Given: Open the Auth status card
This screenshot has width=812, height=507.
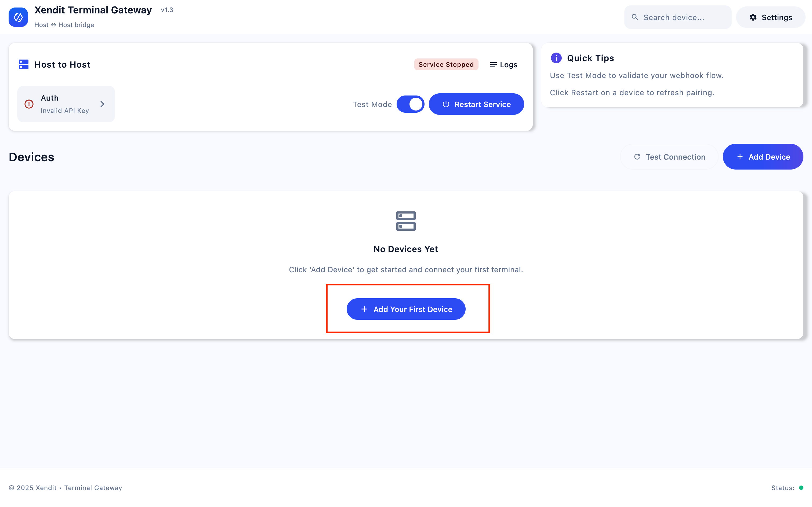Looking at the screenshot, I should point(66,104).
